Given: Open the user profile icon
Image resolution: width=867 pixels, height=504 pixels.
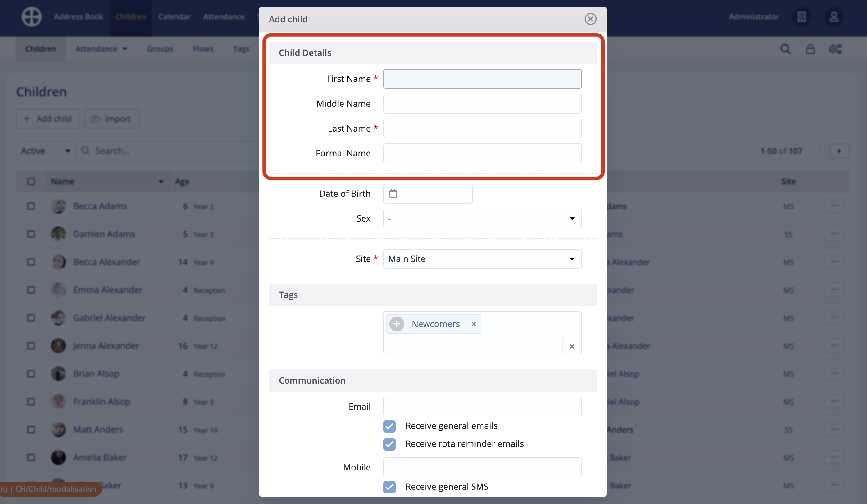Looking at the screenshot, I should point(834,16).
